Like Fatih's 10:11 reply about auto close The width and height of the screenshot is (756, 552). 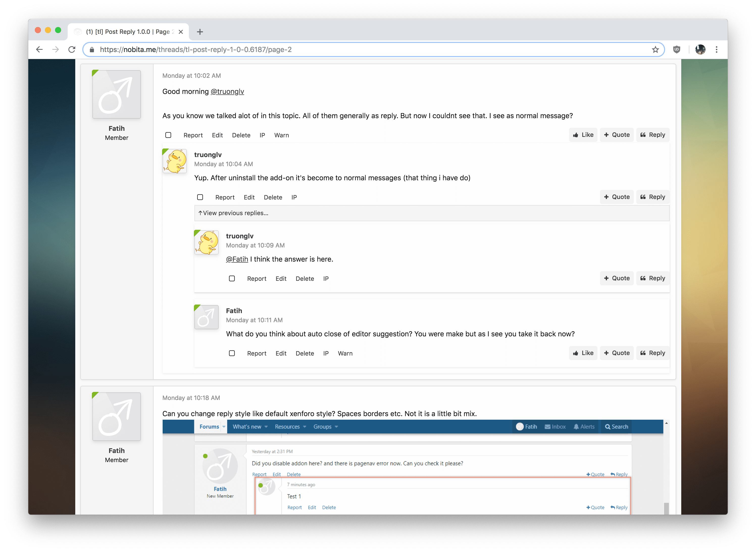pyautogui.click(x=583, y=353)
